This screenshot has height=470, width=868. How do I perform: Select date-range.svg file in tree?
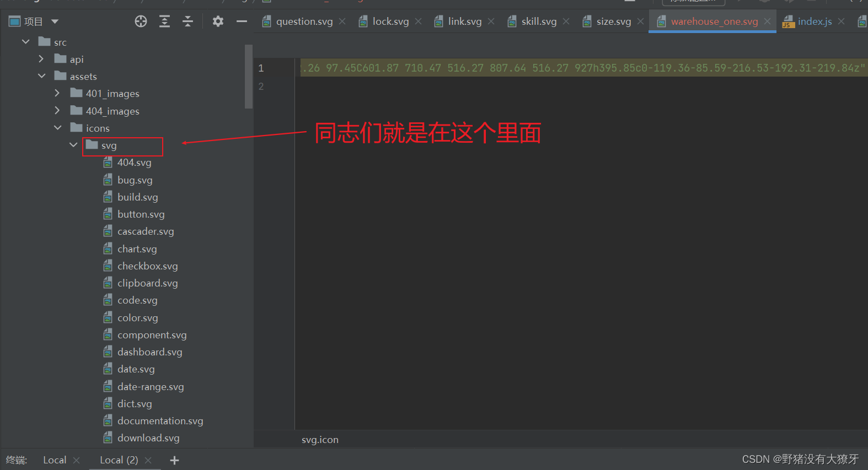[151, 387]
